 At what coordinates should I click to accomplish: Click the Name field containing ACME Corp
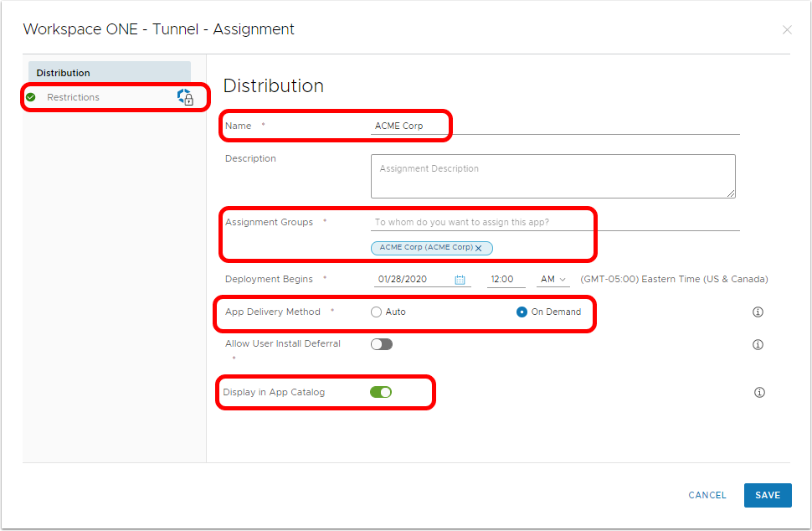[x=554, y=126]
